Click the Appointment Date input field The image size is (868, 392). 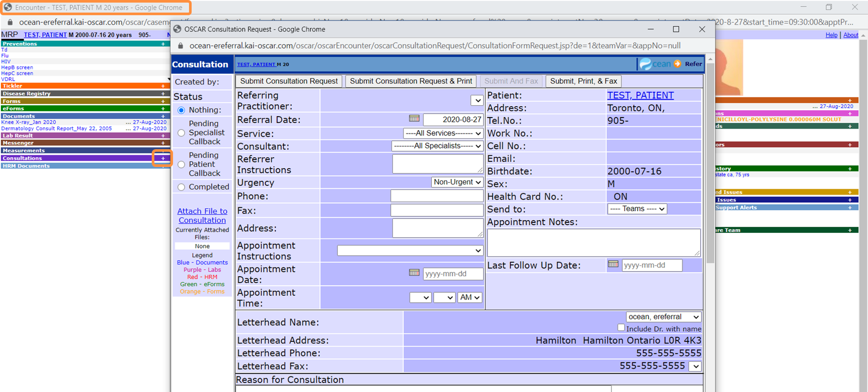(453, 274)
